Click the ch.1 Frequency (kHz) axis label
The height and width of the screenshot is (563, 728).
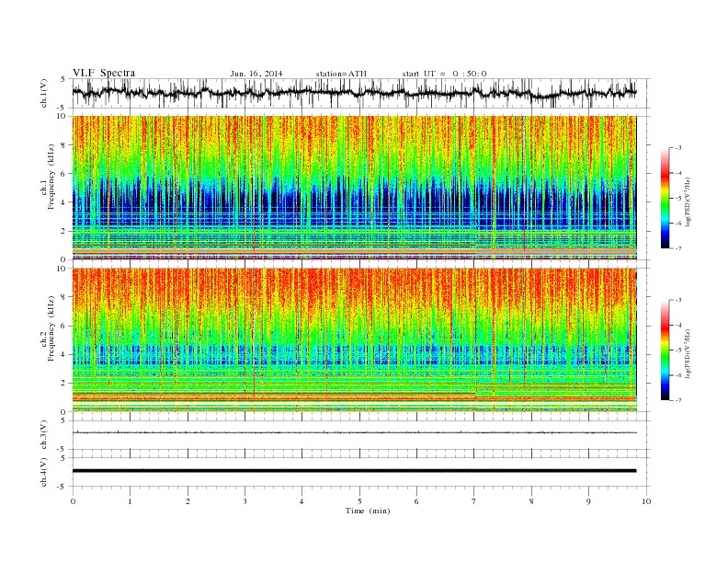pos(48,177)
